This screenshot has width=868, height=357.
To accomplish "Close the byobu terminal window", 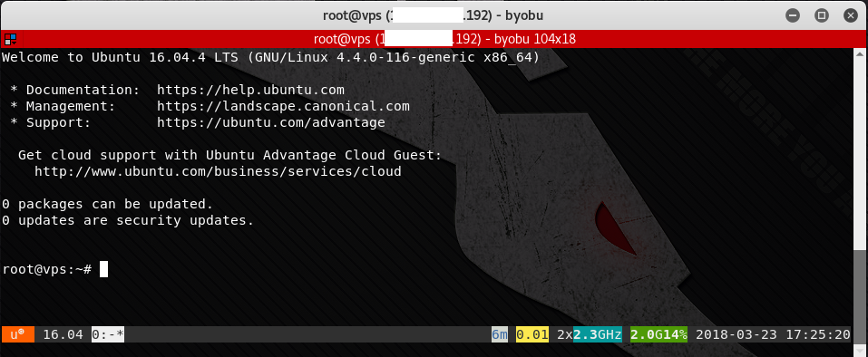I will pos(851,15).
